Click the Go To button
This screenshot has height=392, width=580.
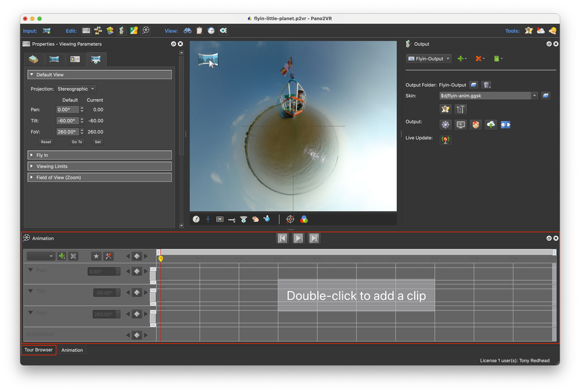pos(77,142)
